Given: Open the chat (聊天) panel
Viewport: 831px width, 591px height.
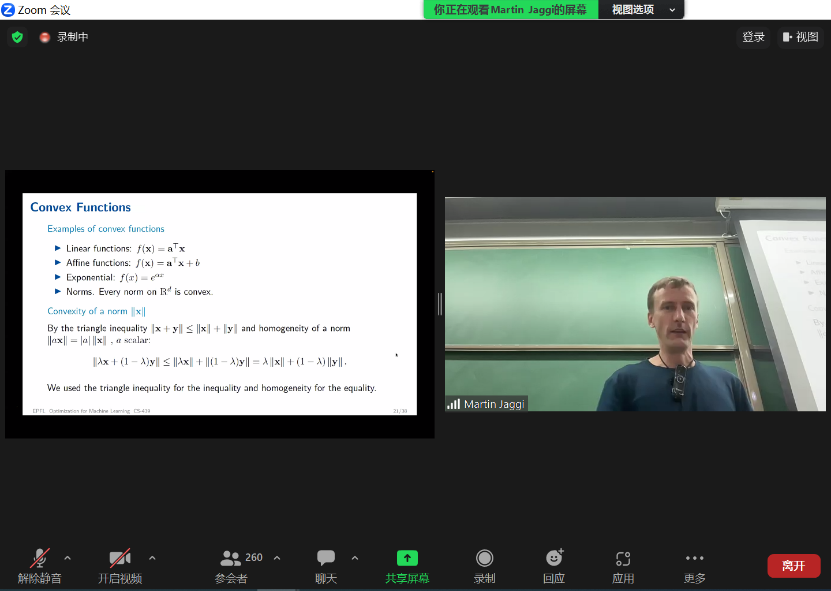Looking at the screenshot, I should click(x=326, y=565).
